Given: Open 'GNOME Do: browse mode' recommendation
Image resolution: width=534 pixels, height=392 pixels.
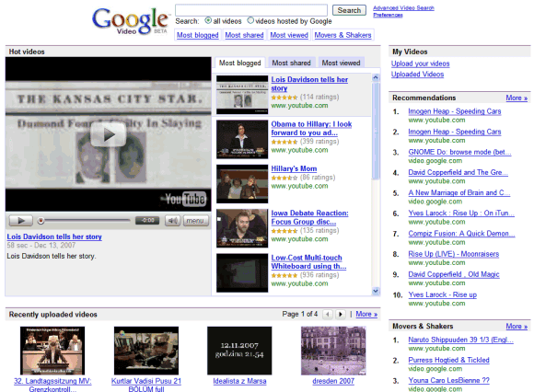Looking at the screenshot, I should (x=459, y=152).
